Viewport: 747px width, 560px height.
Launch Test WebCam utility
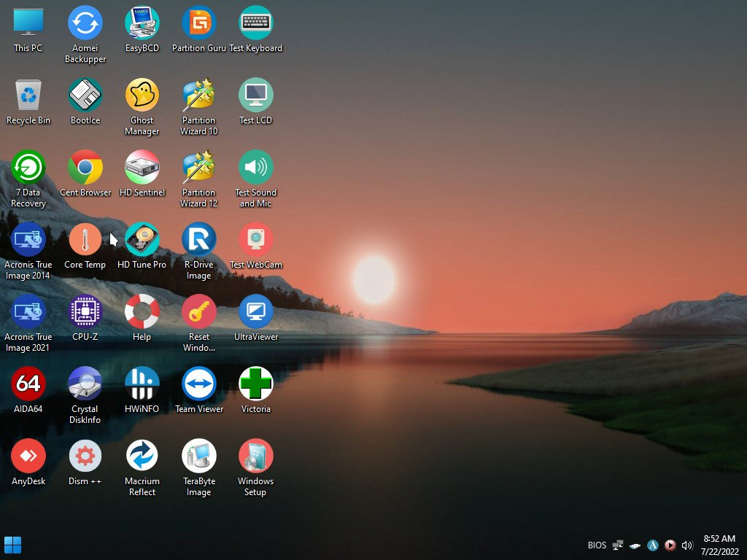[255, 240]
